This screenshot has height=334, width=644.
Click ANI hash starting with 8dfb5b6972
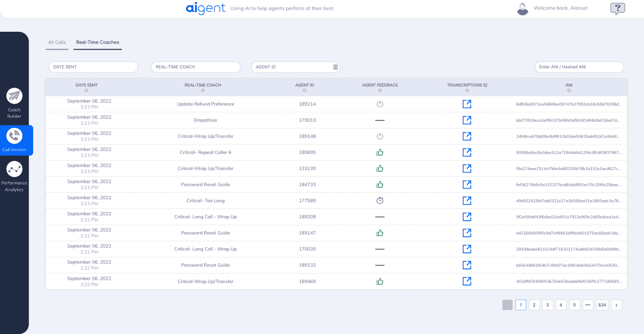(x=568, y=104)
